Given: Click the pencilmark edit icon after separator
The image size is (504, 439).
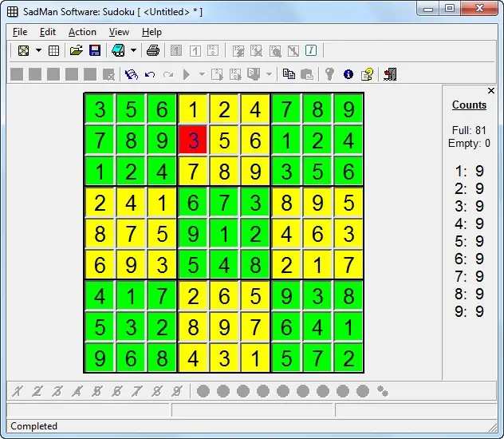Looking at the screenshot, I should [x=238, y=50].
